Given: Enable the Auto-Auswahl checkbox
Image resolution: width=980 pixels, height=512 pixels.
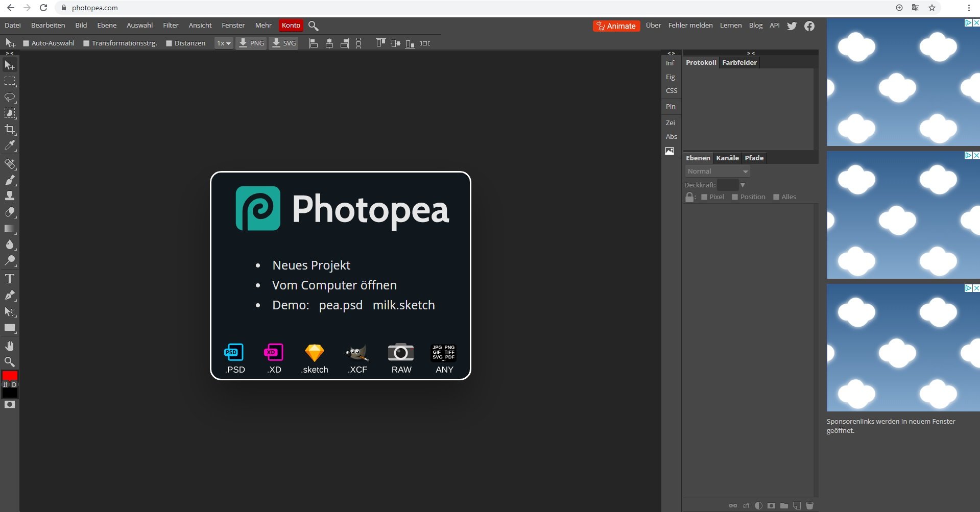Looking at the screenshot, I should 27,43.
